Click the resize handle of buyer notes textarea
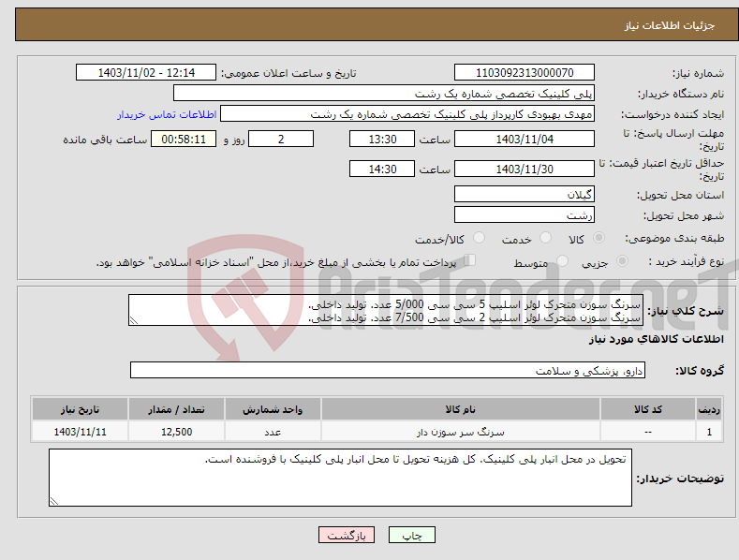This screenshot has height=560, width=739. coord(54,501)
